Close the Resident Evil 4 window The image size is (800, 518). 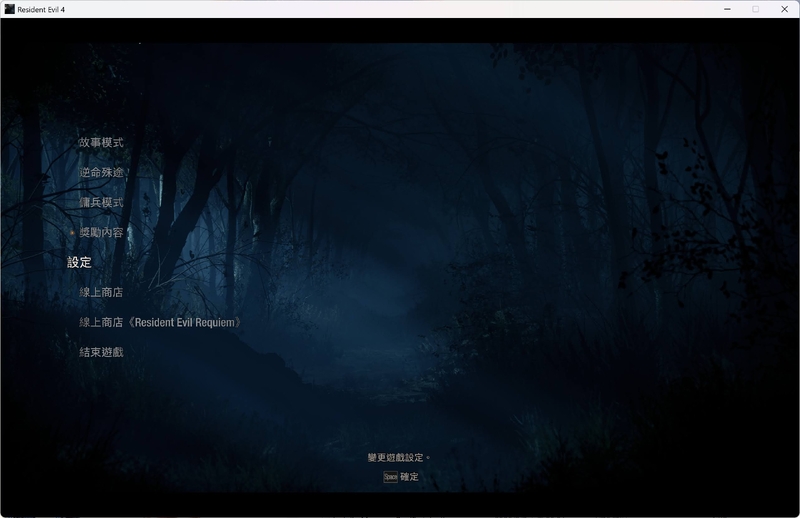click(x=785, y=9)
